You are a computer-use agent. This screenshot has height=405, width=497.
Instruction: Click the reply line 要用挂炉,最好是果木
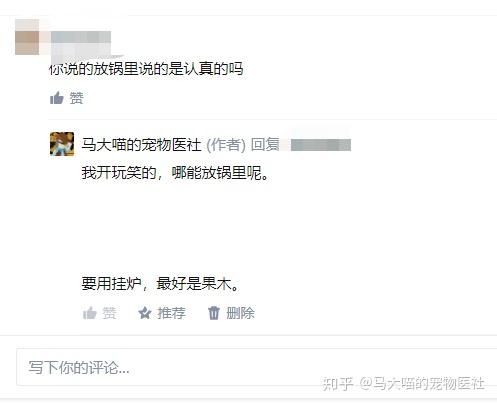tap(160, 284)
